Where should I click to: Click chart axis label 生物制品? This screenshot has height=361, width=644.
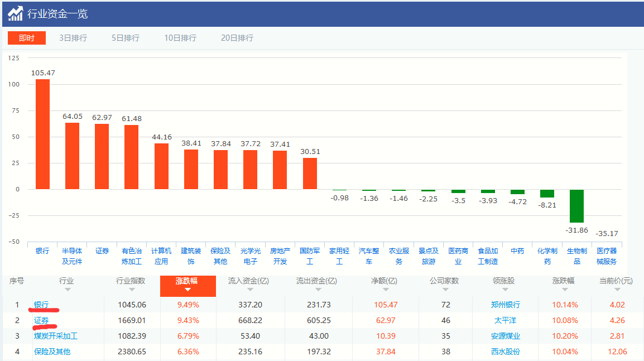(577, 256)
